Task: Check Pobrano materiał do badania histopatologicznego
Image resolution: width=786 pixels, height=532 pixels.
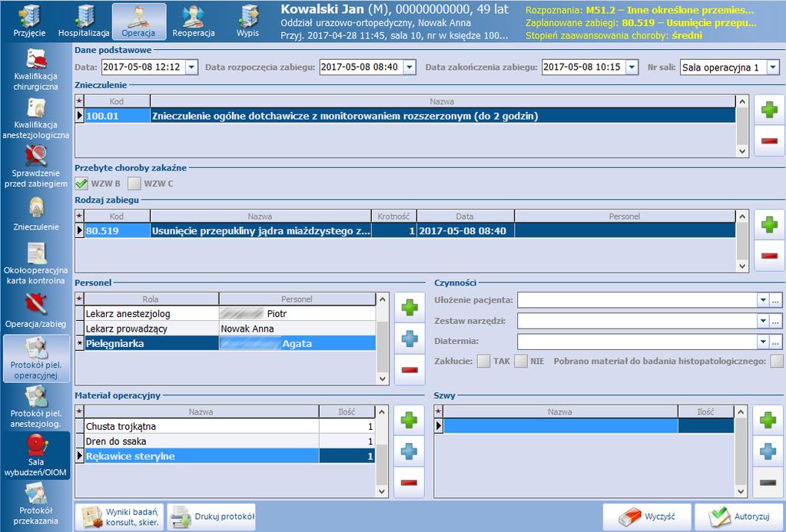Action: tap(777, 361)
